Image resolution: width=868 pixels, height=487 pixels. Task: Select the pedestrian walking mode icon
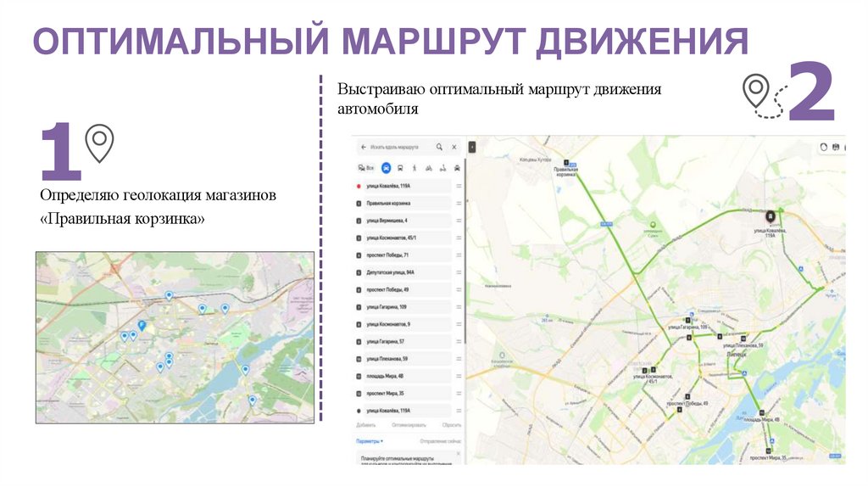(414, 168)
